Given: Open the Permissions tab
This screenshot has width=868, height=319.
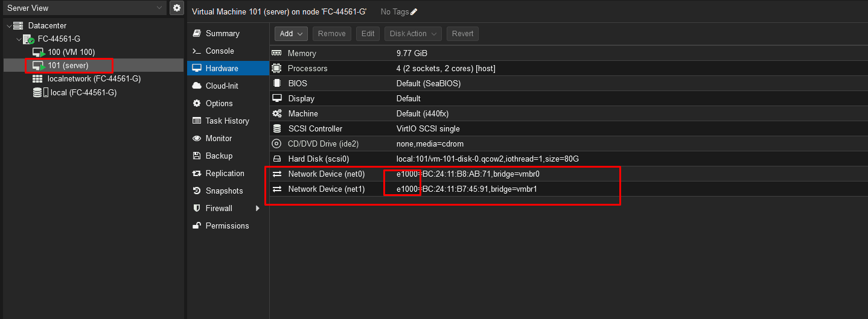Looking at the screenshot, I should coord(228,226).
